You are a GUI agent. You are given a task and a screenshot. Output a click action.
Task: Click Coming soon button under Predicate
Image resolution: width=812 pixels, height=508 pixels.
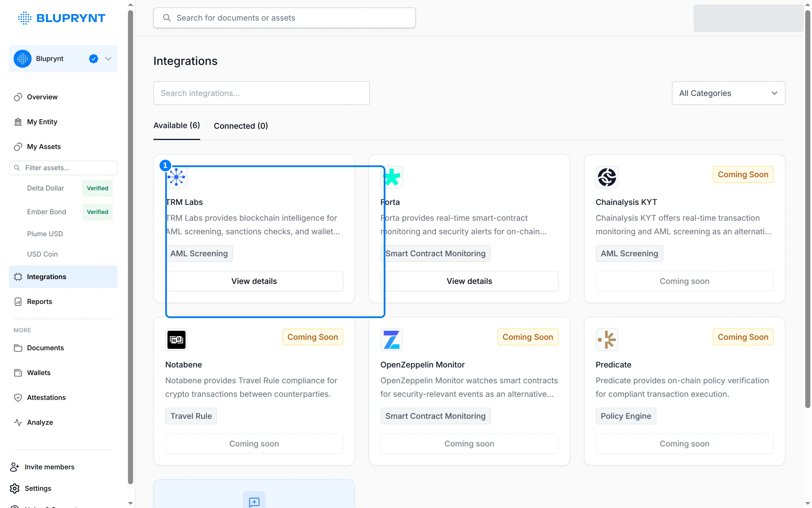(684, 444)
